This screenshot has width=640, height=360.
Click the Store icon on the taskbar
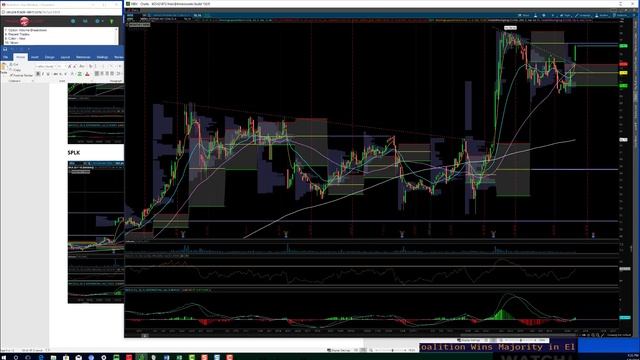(x=66, y=357)
